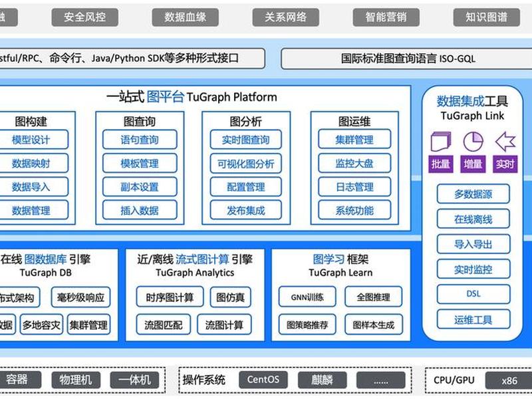Click the 麒麟 operating system box
532x399 pixels.
[x=322, y=380]
